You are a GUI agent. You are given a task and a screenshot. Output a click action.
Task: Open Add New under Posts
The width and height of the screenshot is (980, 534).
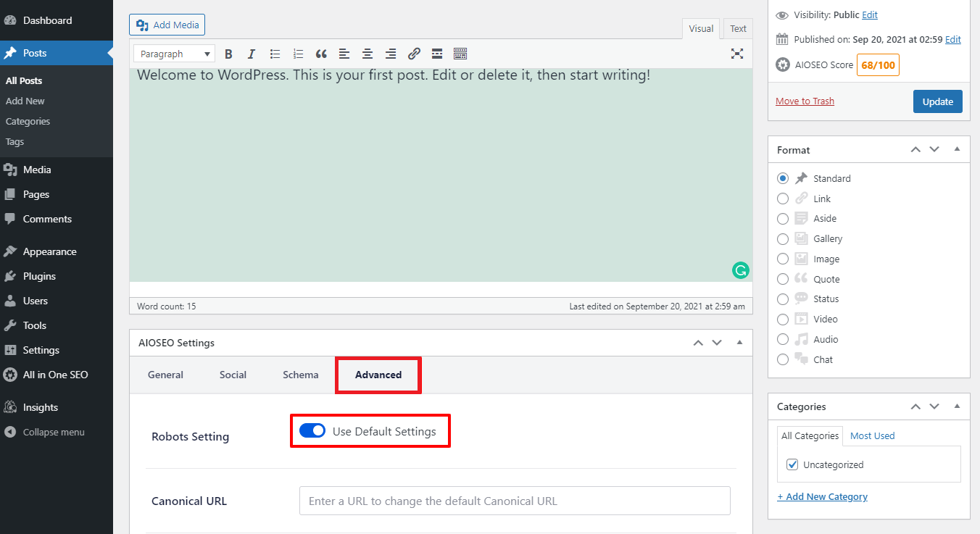click(25, 101)
